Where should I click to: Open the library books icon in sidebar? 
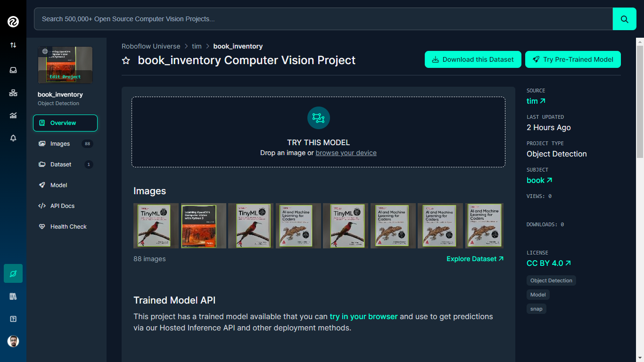[13, 296]
